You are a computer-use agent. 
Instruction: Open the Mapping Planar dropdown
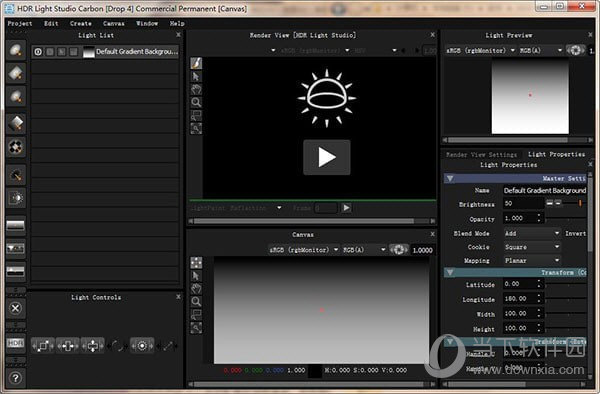(532, 260)
